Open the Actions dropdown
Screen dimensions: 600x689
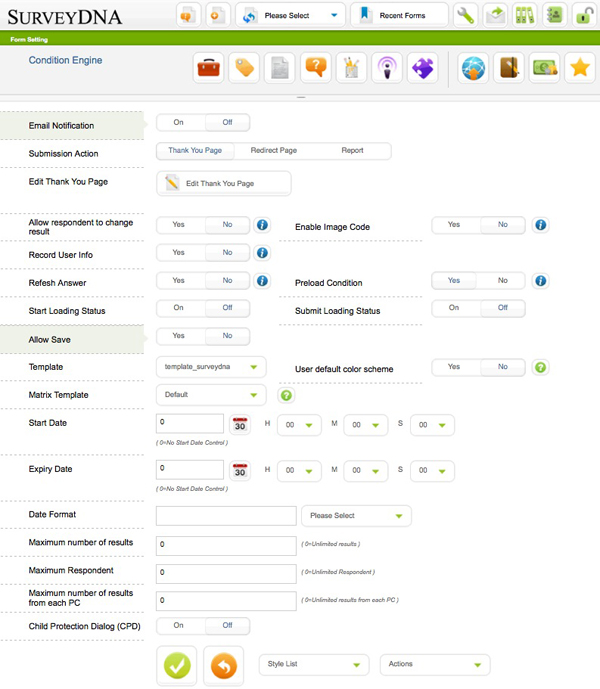[x=435, y=664]
